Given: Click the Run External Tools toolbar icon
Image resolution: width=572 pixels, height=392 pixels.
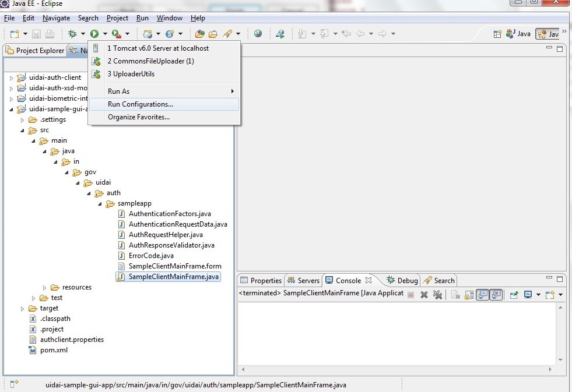Looking at the screenshot, I should pyautogui.click(x=117, y=34).
